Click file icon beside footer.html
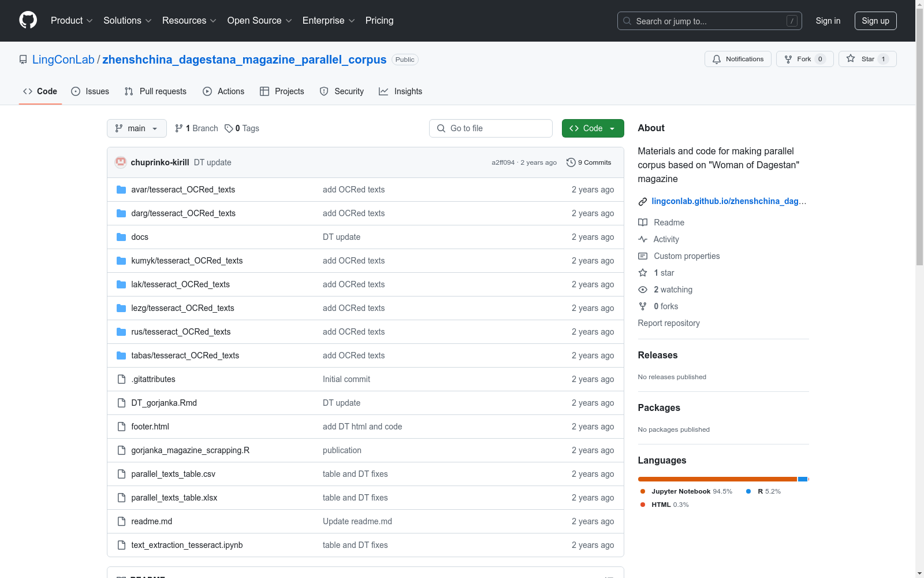The image size is (924, 578). tap(121, 427)
